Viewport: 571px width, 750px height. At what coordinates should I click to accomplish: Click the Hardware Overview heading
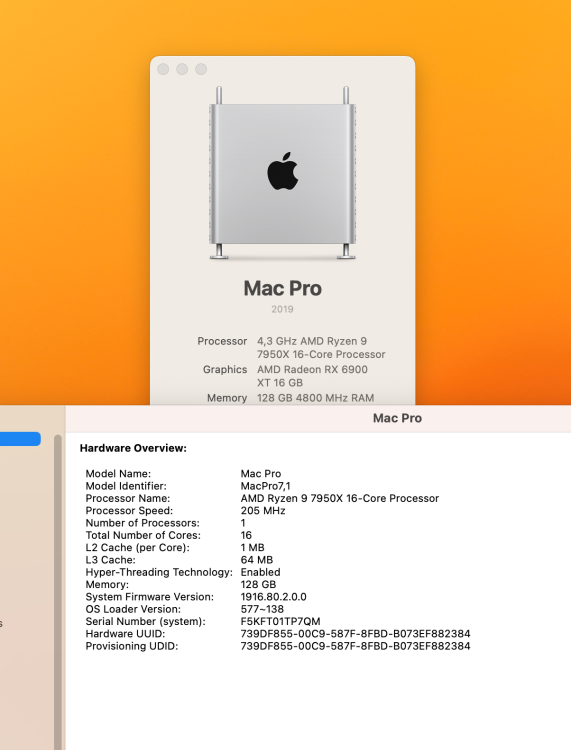pos(133,448)
